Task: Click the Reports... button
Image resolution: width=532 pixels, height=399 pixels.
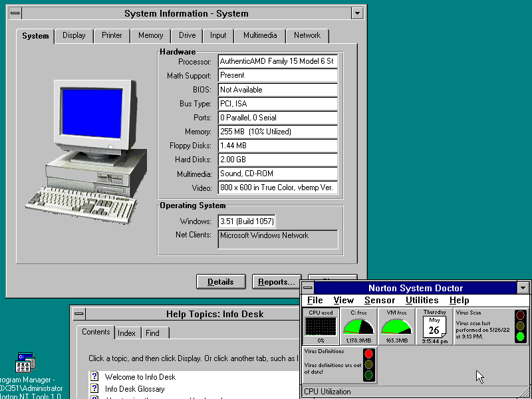Action: click(x=277, y=282)
